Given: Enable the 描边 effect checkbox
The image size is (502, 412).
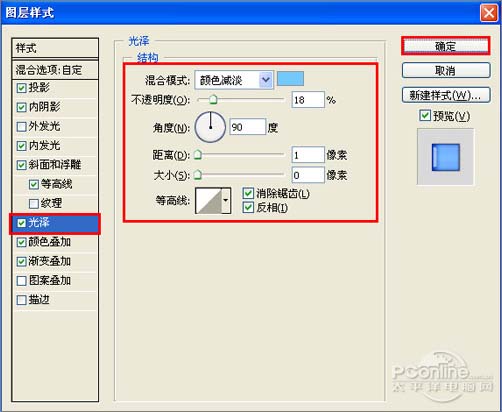Looking at the screenshot, I should (x=21, y=300).
